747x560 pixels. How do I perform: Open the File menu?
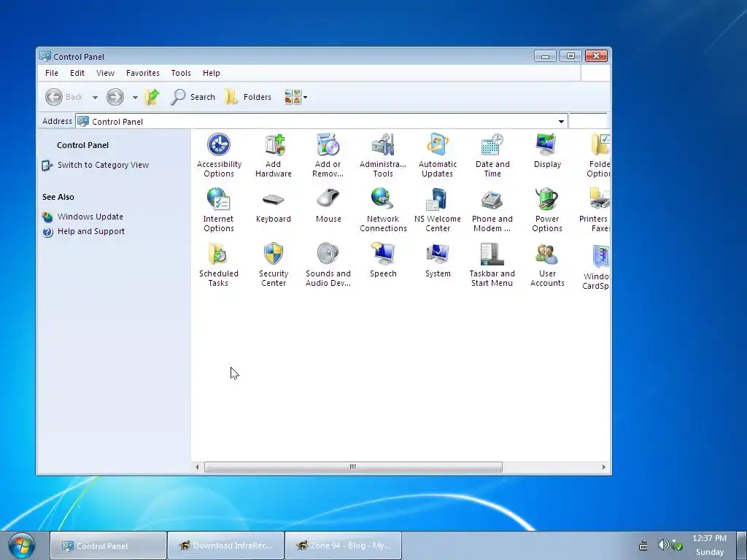(52, 73)
